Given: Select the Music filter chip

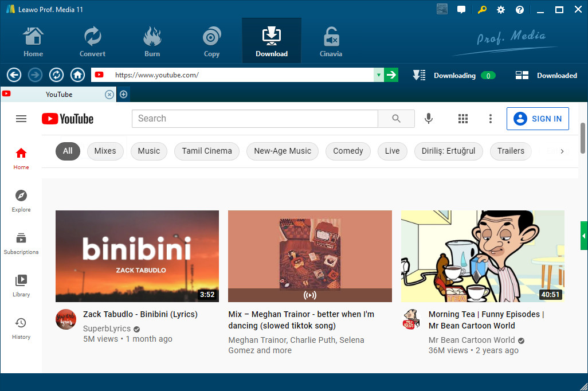Looking at the screenshot, I should 149,151.
